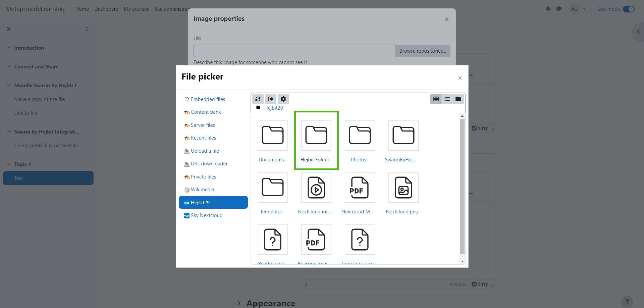Select the Nextcloud.png image file
This screenshot has height=308, width=644.
coord(403,188)
